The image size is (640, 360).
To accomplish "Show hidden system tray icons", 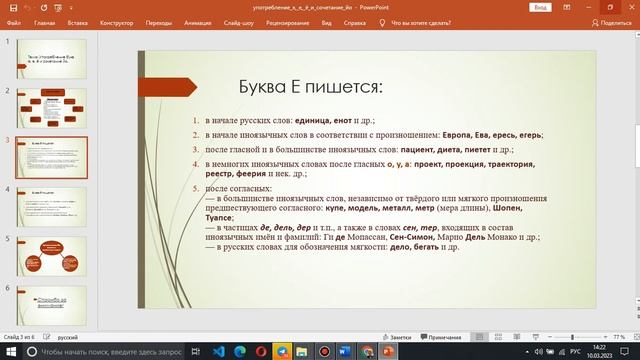I will 527,351.
